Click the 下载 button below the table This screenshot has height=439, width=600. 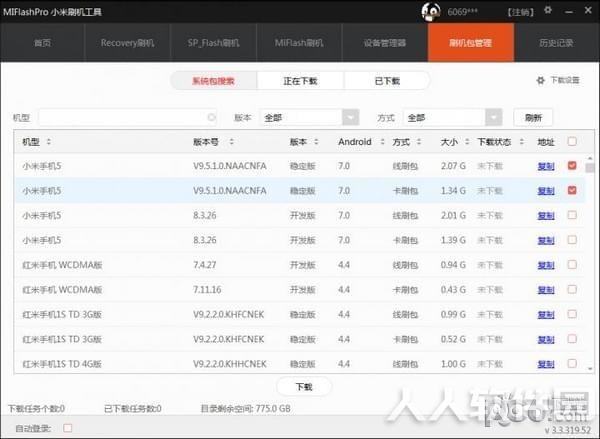[x=304, y=387]
